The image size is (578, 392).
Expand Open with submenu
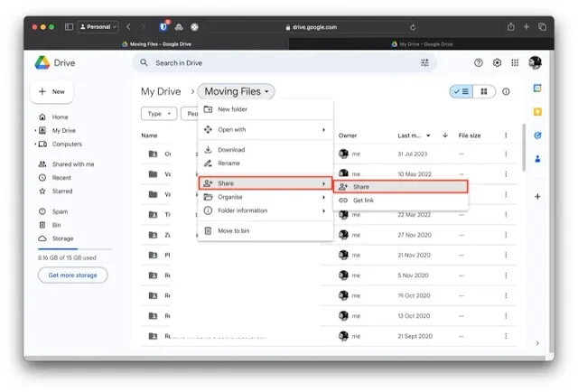(x=266, y=130)
